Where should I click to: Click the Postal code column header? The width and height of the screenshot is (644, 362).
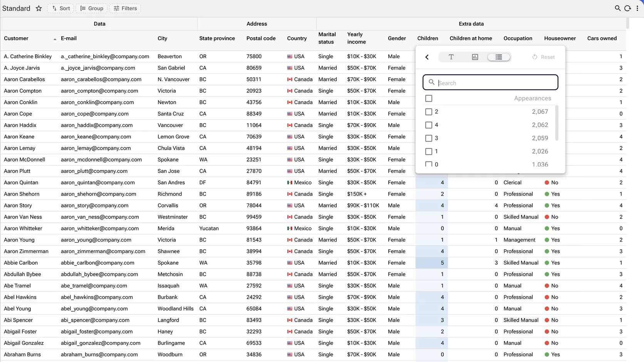pos(261,38)
